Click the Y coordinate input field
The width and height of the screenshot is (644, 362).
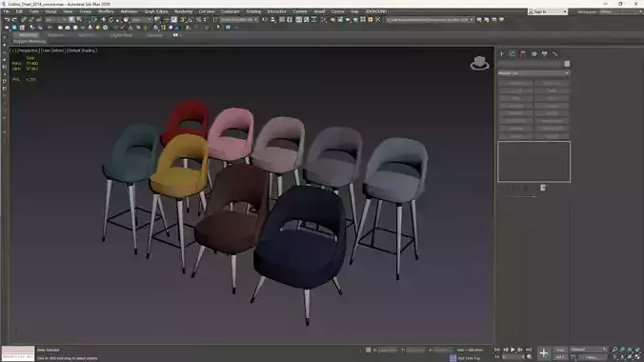(415, 350)
